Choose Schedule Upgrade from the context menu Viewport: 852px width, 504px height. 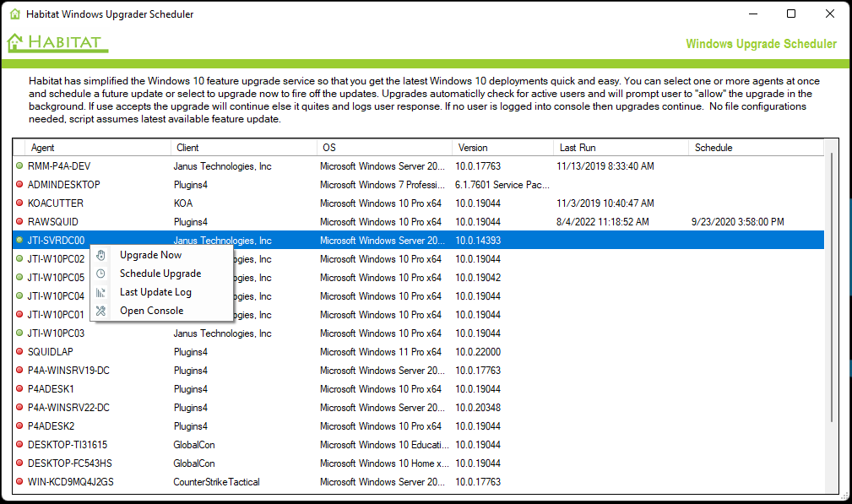tap(162, 273)
